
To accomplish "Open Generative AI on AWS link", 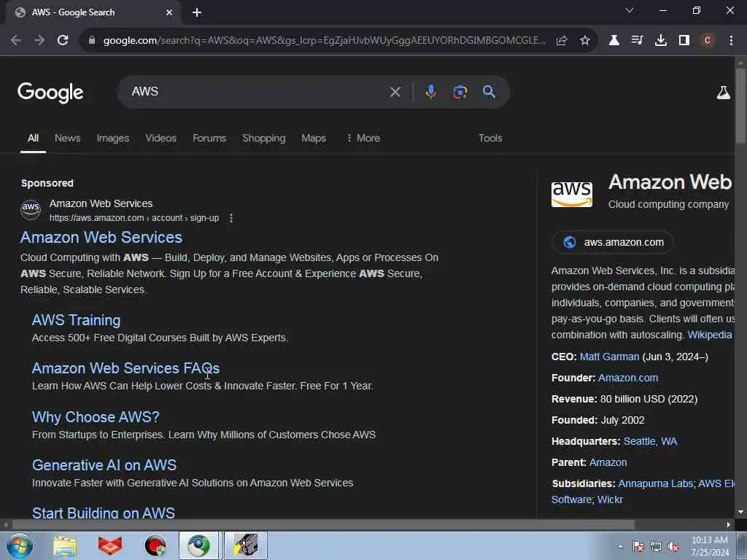I will pos(104,464).
